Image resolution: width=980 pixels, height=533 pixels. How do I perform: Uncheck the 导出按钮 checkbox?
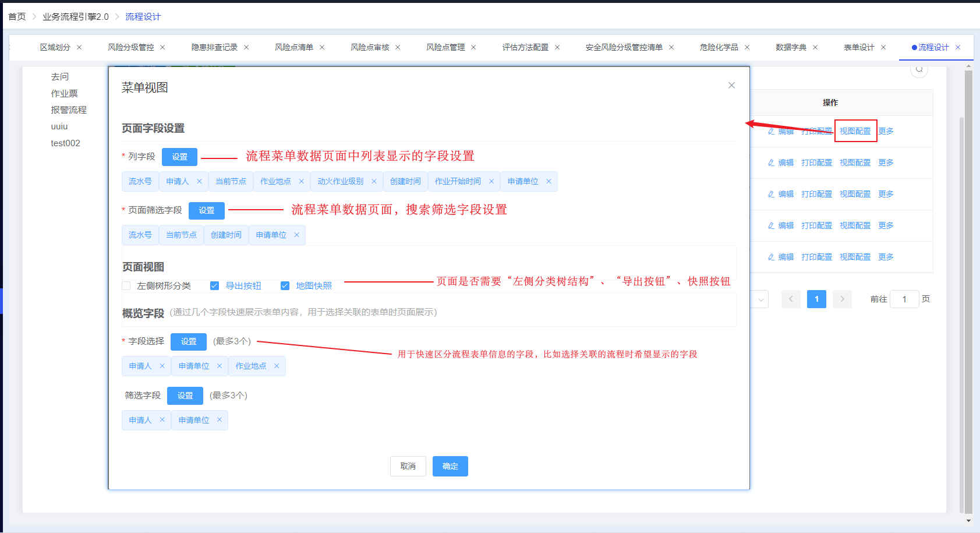214,285
